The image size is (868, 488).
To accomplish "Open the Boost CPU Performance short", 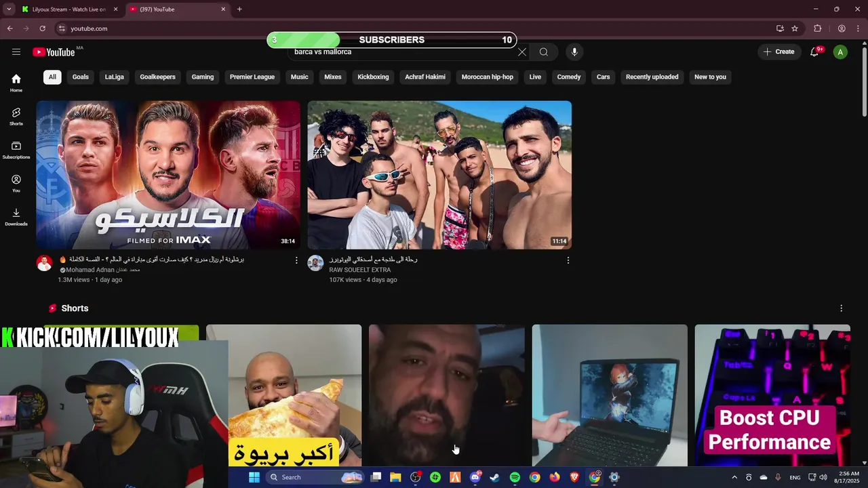I will coord(772,395).
